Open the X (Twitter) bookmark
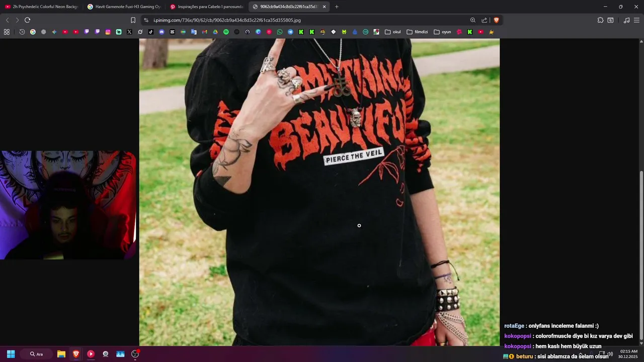This screenshot has width=644, height=362. 129,32
